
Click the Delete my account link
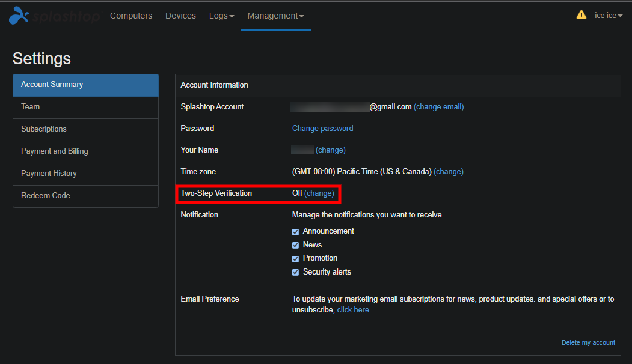click(x=588, y=342)
